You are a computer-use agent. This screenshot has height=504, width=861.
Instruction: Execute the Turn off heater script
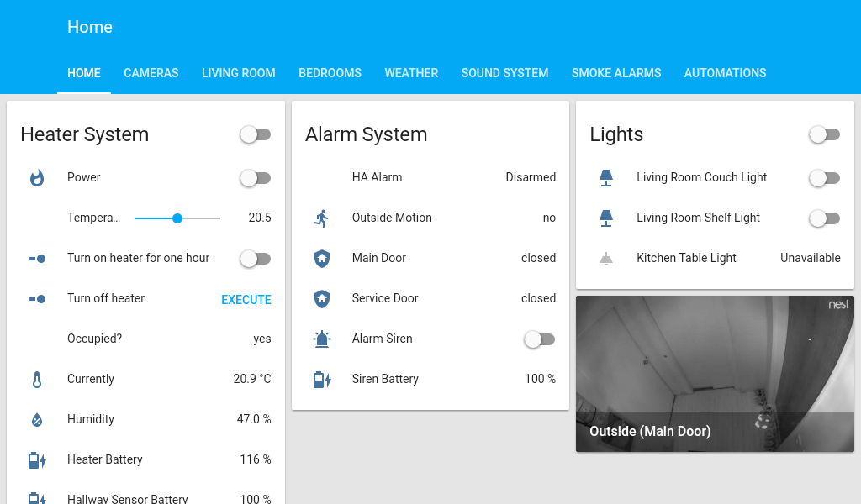(x=246, y=300)
